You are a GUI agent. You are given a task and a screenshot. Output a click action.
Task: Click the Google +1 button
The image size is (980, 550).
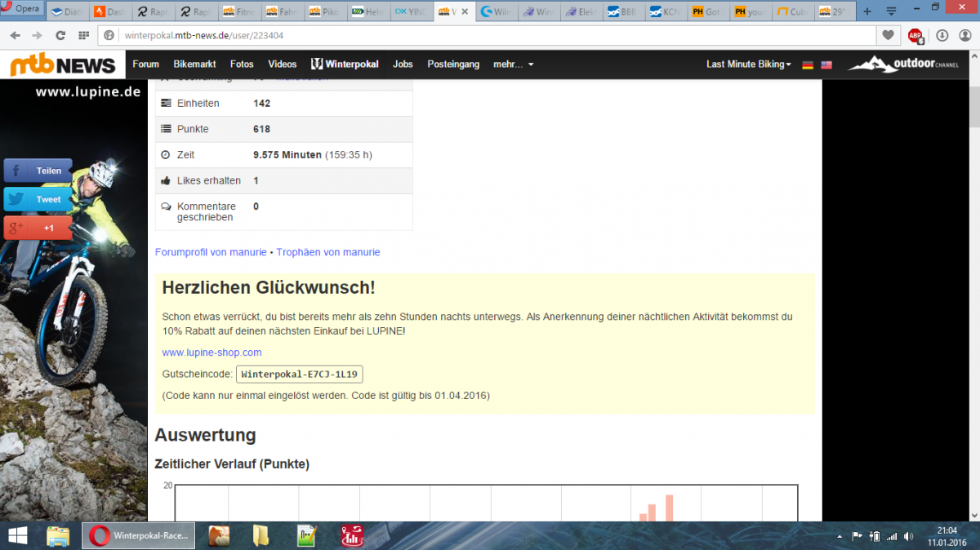pyautogui.click(x=38, y=228)
